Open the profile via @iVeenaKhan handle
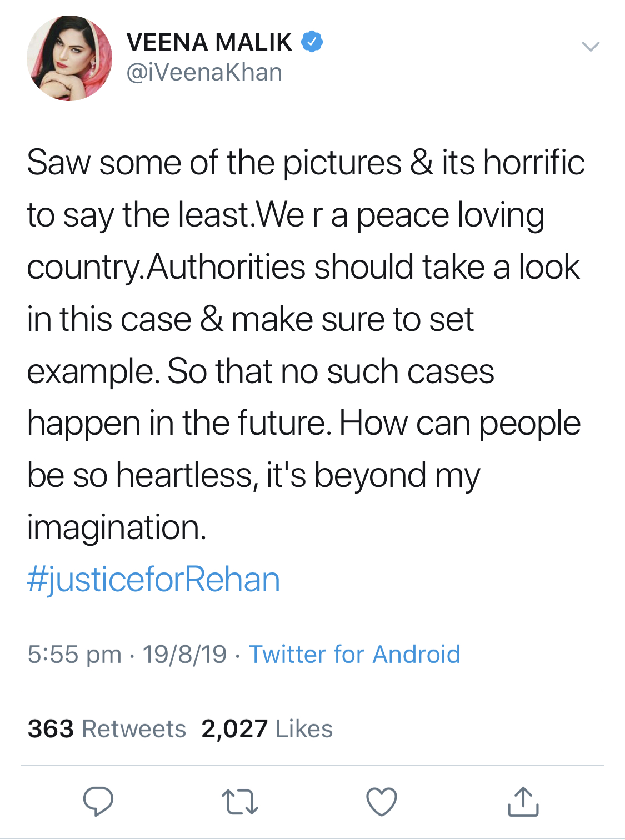The width and height of the screenshot is (625, 840). [x=204, y=71]
